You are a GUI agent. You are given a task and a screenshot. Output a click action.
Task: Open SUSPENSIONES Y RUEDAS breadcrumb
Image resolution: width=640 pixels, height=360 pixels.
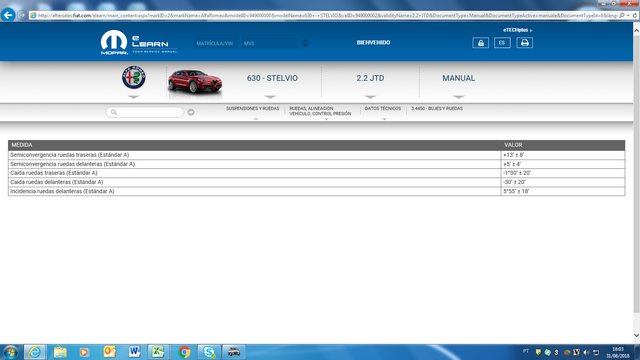pos(253,109)
